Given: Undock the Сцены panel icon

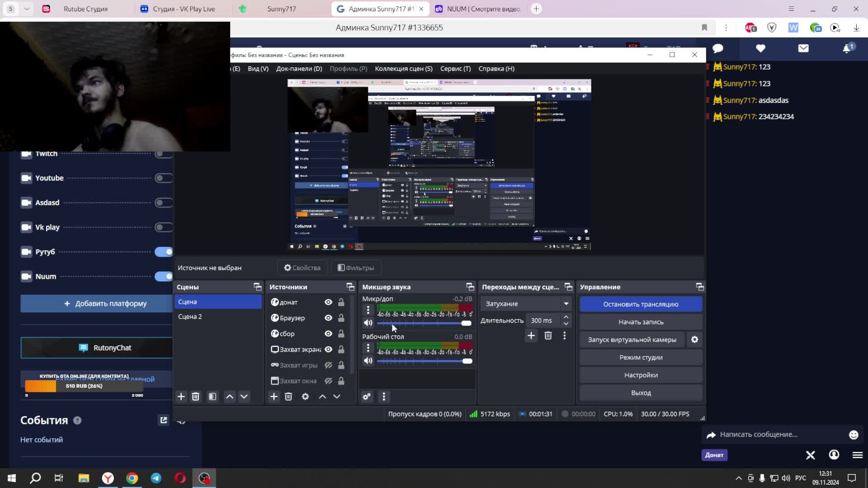Looking at the screenshot, I should 258,287.
